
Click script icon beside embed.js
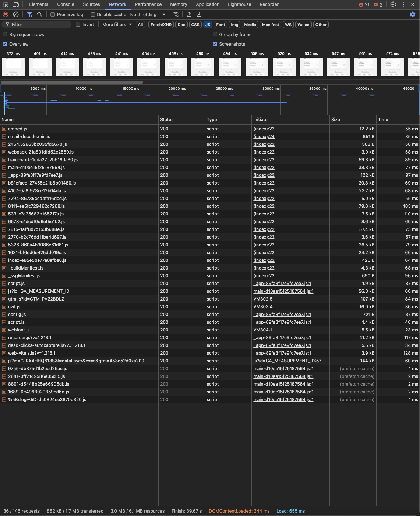pyautogui.click(x=4, y=129)
